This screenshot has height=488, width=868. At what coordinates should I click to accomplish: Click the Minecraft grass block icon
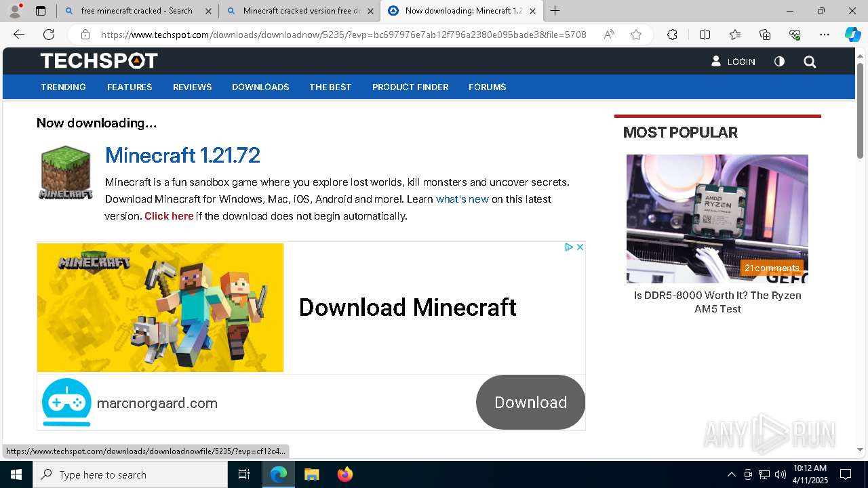click(65, 173)
